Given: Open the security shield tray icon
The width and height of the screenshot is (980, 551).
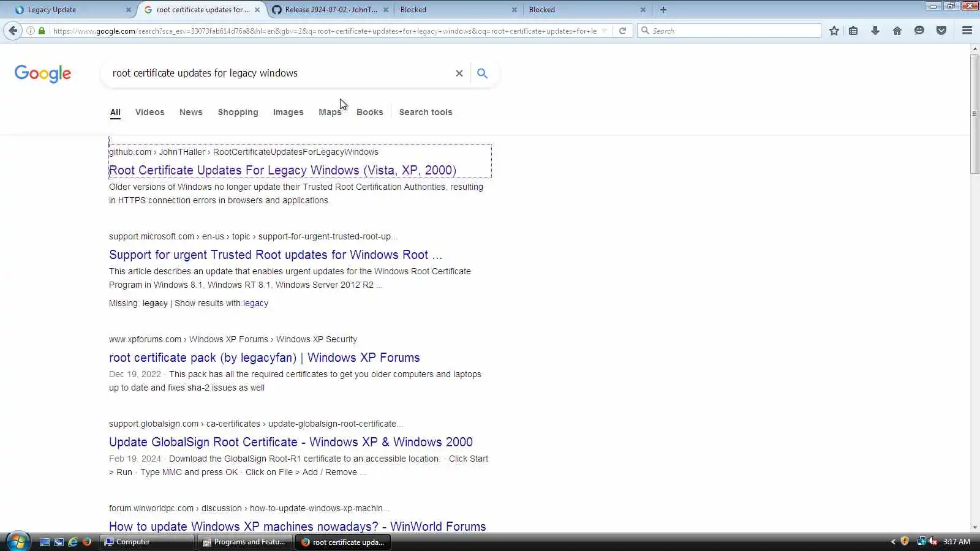Looking at the screenshot, I should 905,541.
